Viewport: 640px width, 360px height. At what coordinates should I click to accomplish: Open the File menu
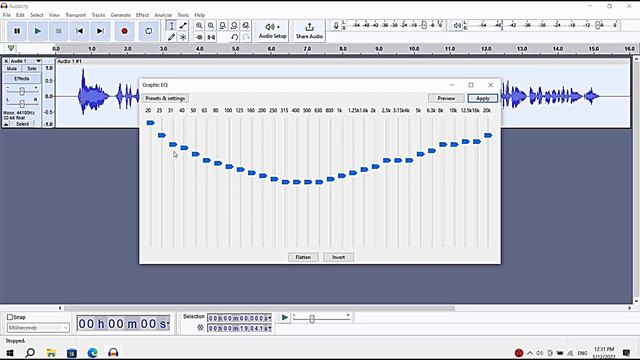(x=7, y=15)
